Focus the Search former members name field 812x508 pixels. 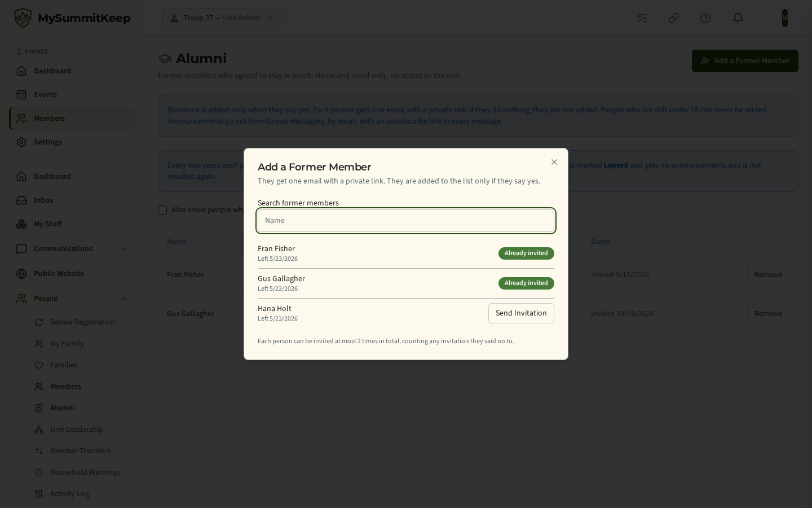pos(406,221)
